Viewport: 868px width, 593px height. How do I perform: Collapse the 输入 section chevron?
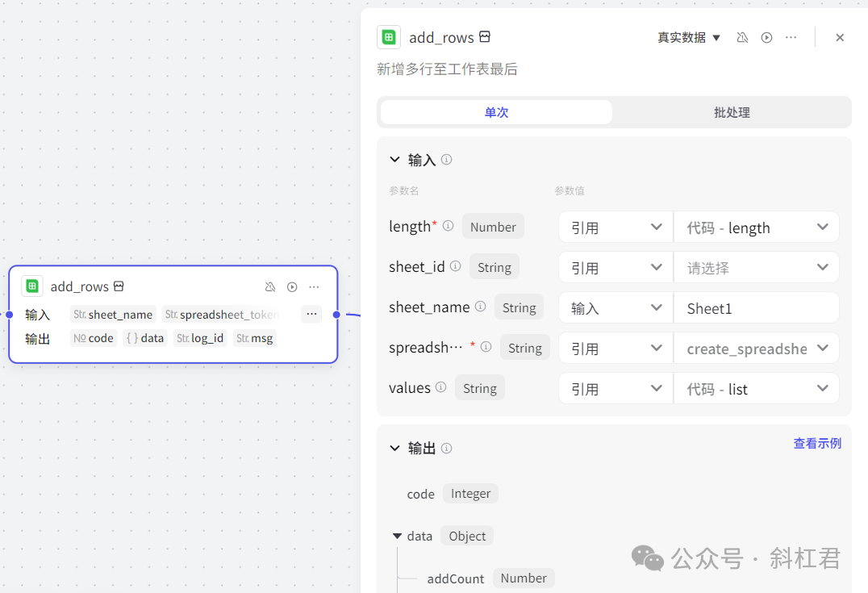(x=394, y=160)
